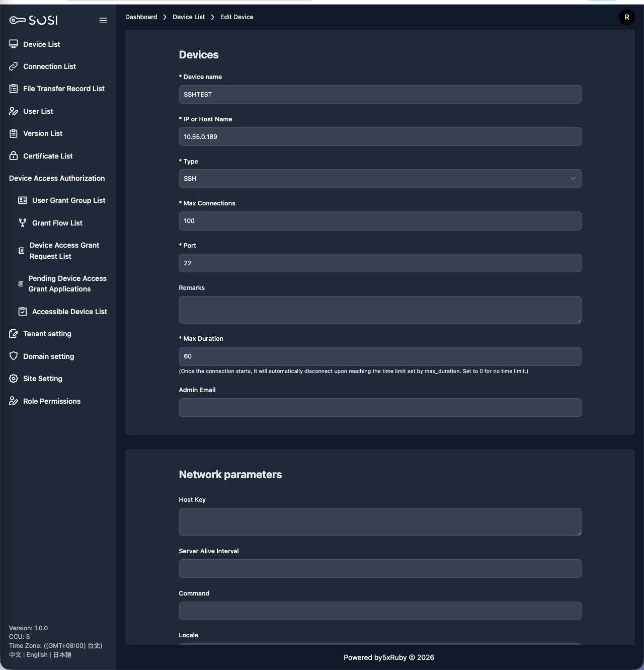
Task: Open Grant Flow List menu item
Action: (57, 223)
